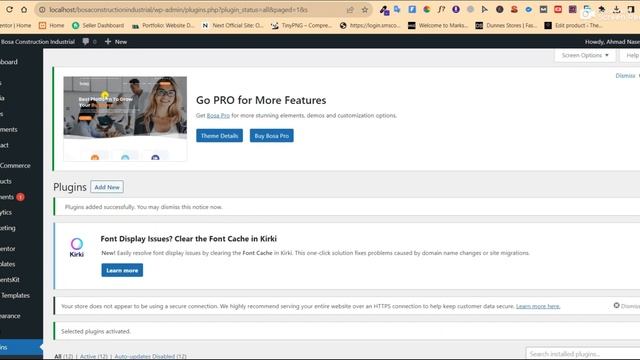
Task: Filter plugins by Active (12)
Action: (94, 356)
